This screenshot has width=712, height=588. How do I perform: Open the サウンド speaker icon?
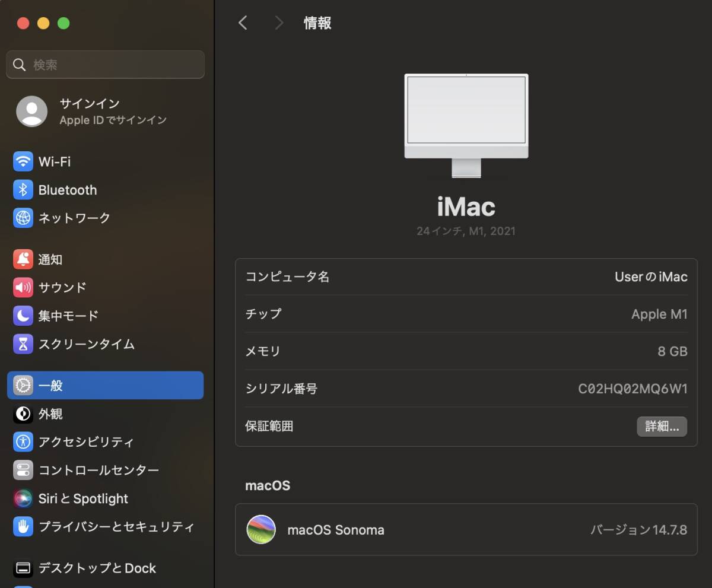point(23,288)
